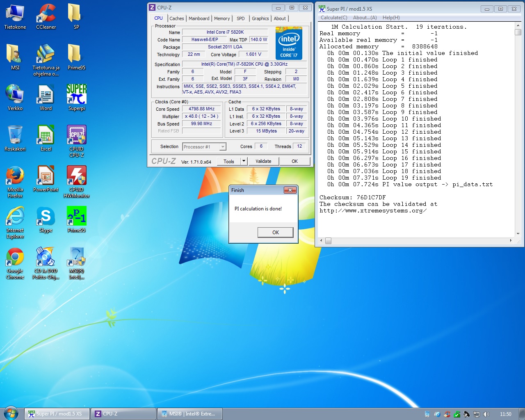This screenshot has width=525, height=420.
Task: Open the About...(A) menu in Super PI
Action: click(365, 18)
